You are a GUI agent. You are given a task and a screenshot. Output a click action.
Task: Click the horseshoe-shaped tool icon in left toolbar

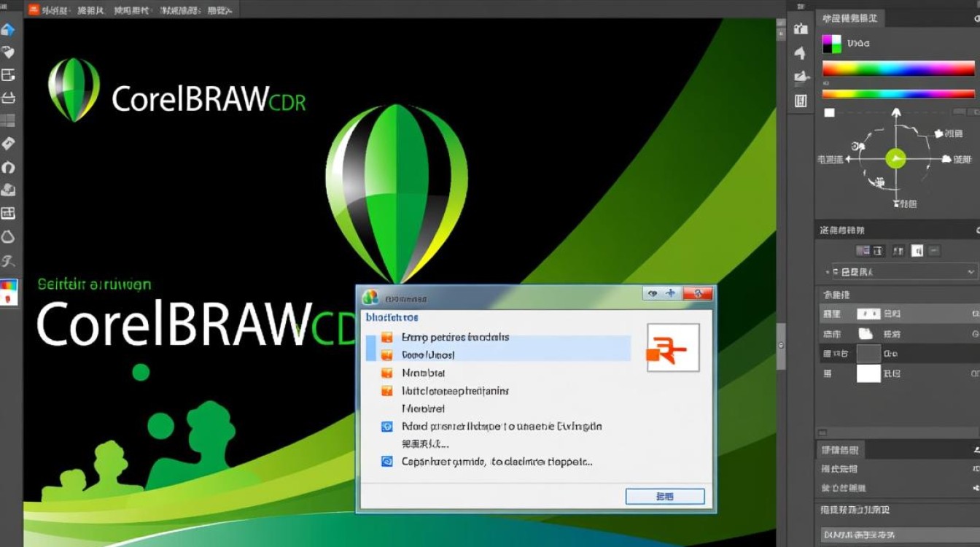point(8,167)
